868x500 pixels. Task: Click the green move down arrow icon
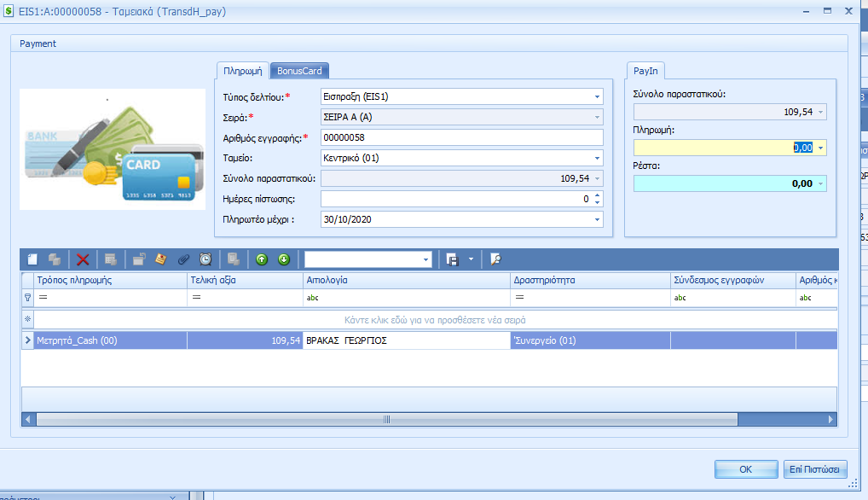point(284,259)
